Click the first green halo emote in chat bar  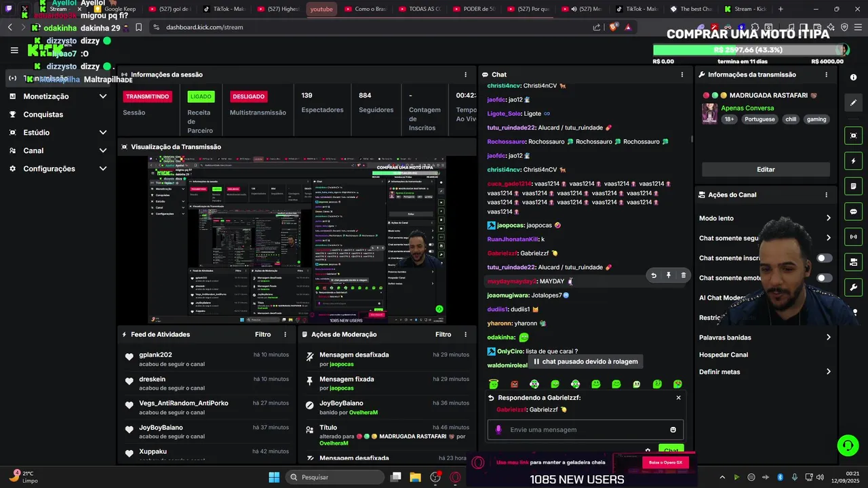click(x=494, y=384)
